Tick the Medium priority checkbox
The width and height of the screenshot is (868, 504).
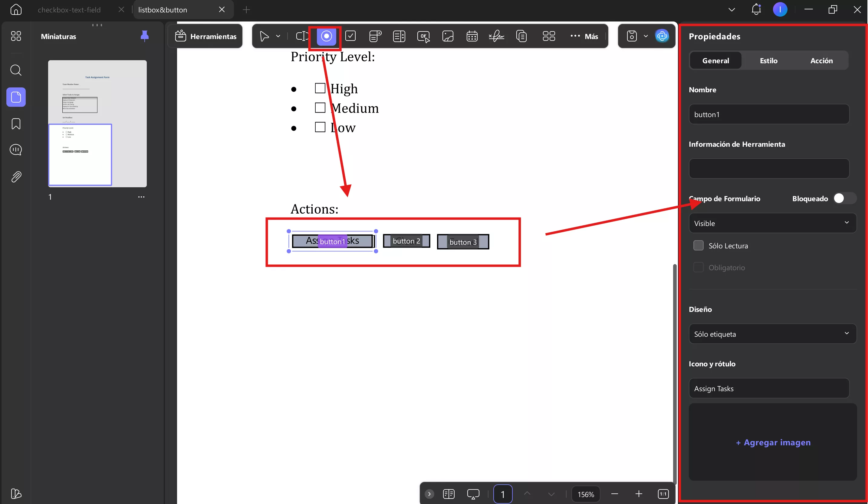[x=320, y=108]
